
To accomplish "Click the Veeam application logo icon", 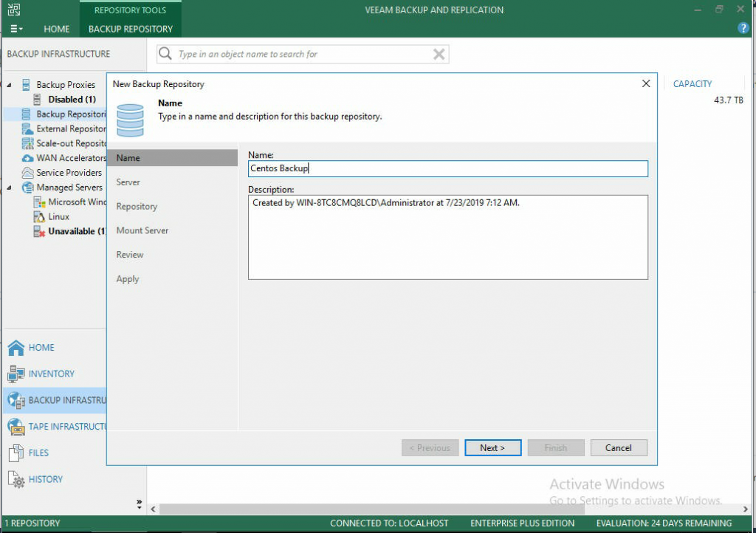I will [x=14, y=9].
